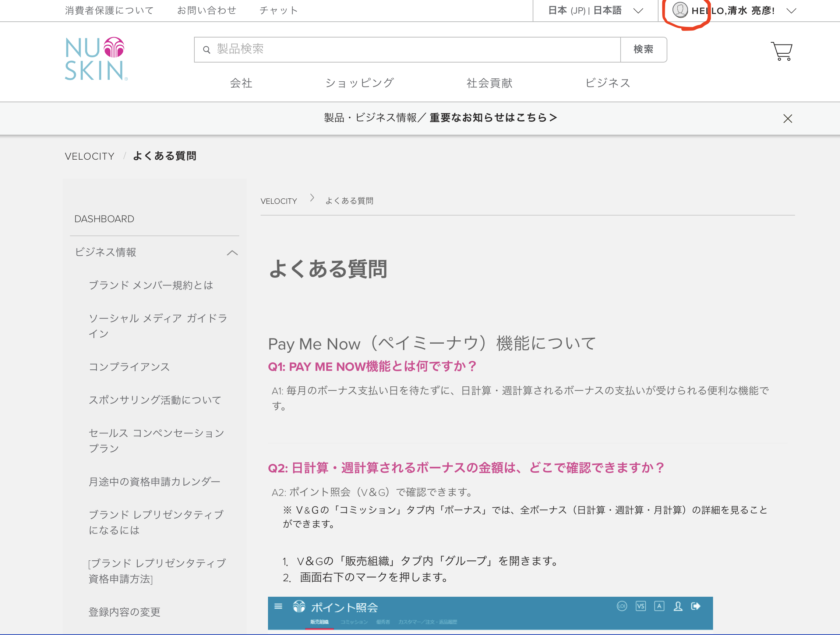The width and height of the screenshot is (840, 635).
Task: Open the 会社 menu
Action: [x=241, y=83]
